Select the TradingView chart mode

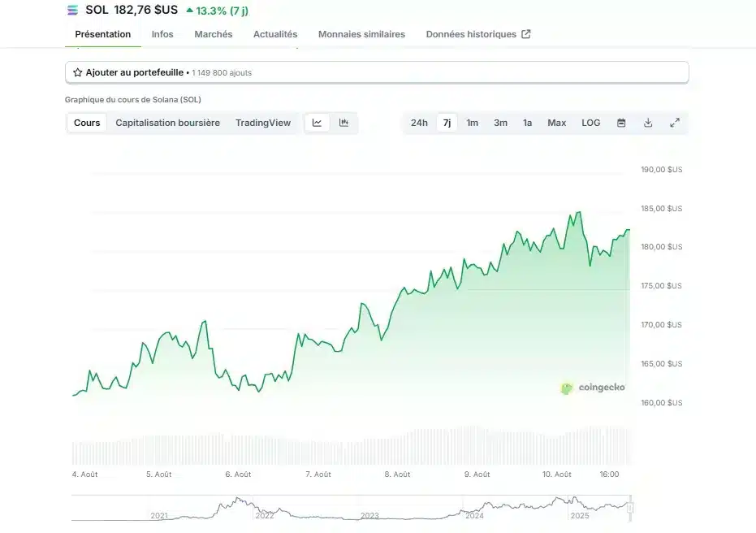(263, 123)
